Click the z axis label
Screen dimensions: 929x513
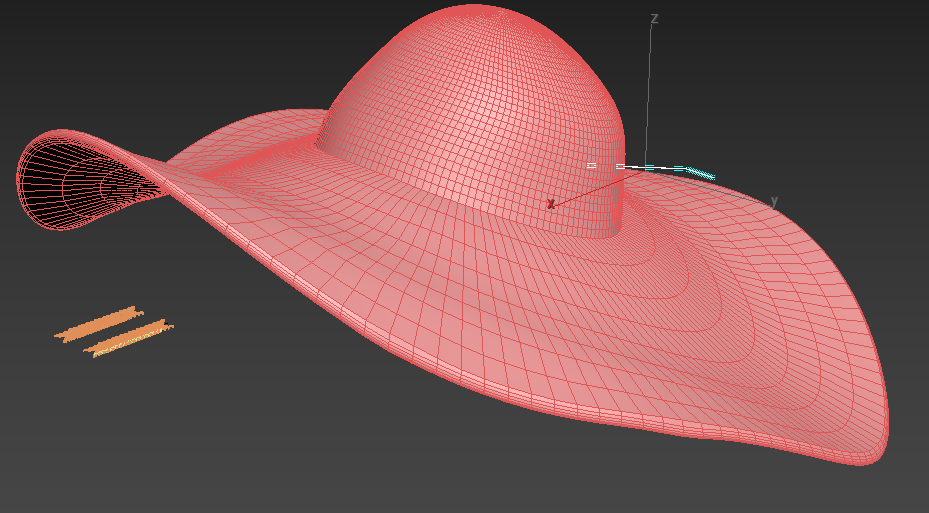click(x=654, y=19)
